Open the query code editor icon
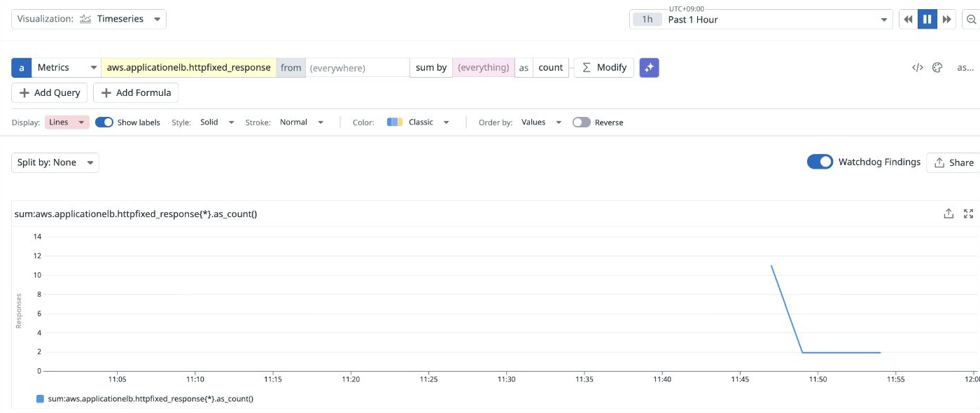This screenshot has width=980, height=413. [x=917, y=68]
